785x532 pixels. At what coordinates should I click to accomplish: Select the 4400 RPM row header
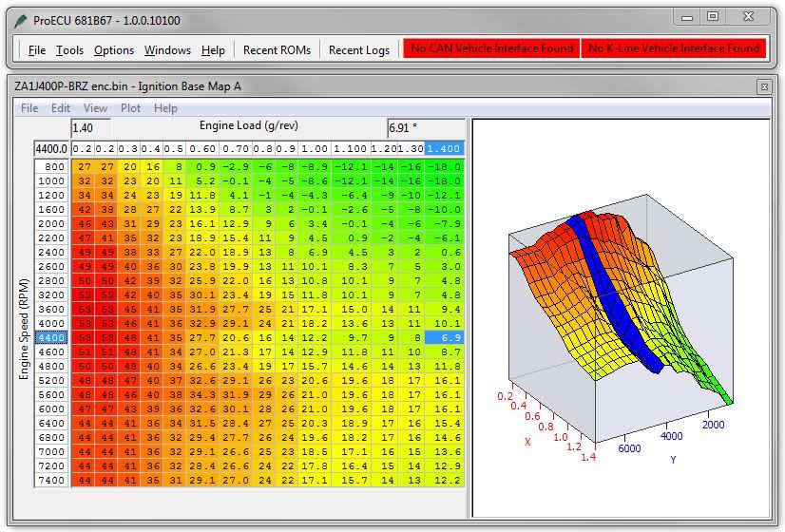coord(51,337)
